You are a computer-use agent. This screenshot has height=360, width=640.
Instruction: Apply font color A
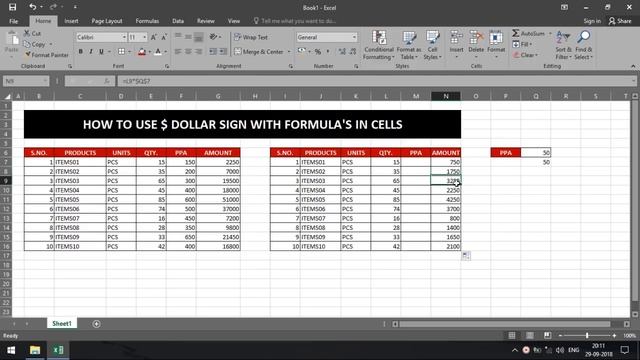(x=158, y=52)
